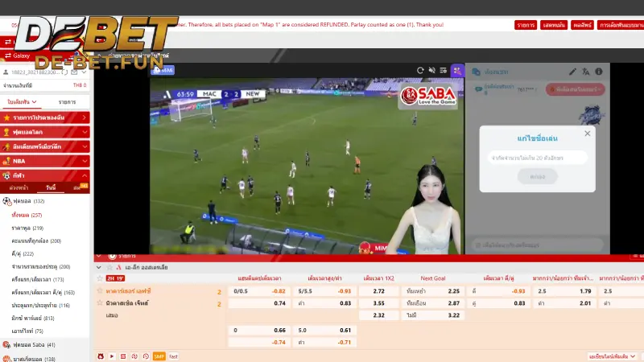Select the sidebar item with count (222)
The image size is (644, 362).
point(23,253)
